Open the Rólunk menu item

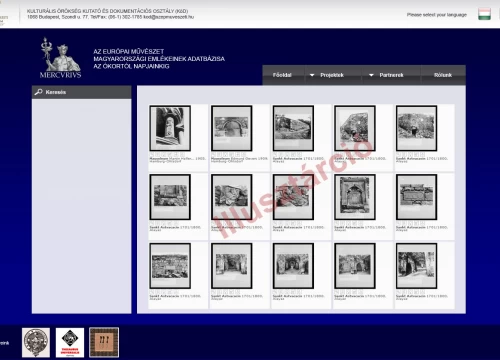click(x=443, y=75)
